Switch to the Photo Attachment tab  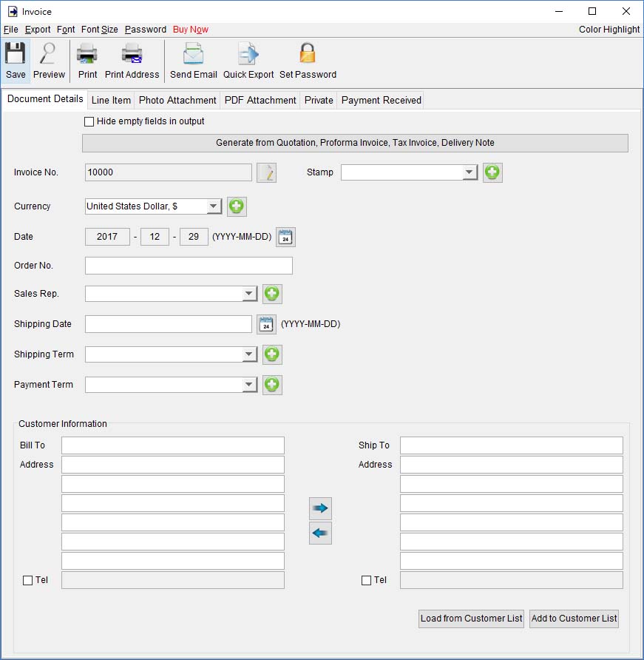pyautogui.click(x=177, y=101)
